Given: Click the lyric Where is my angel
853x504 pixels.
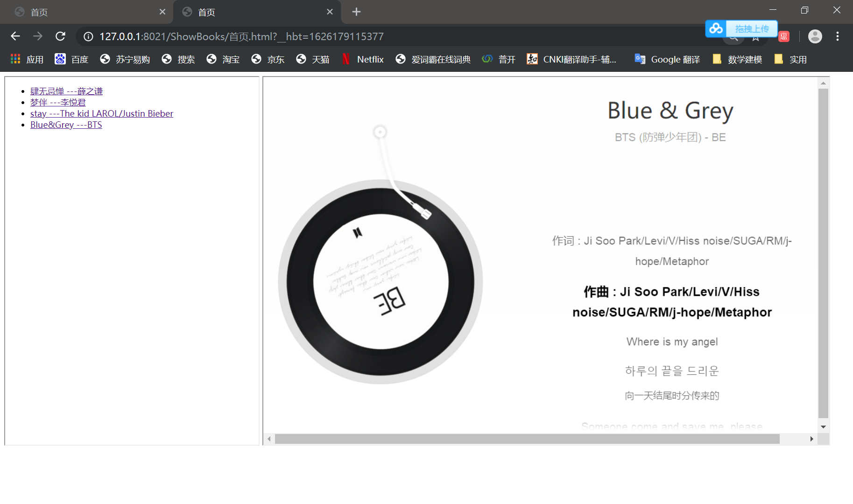Looking at the screenshot, I should 672,342.
